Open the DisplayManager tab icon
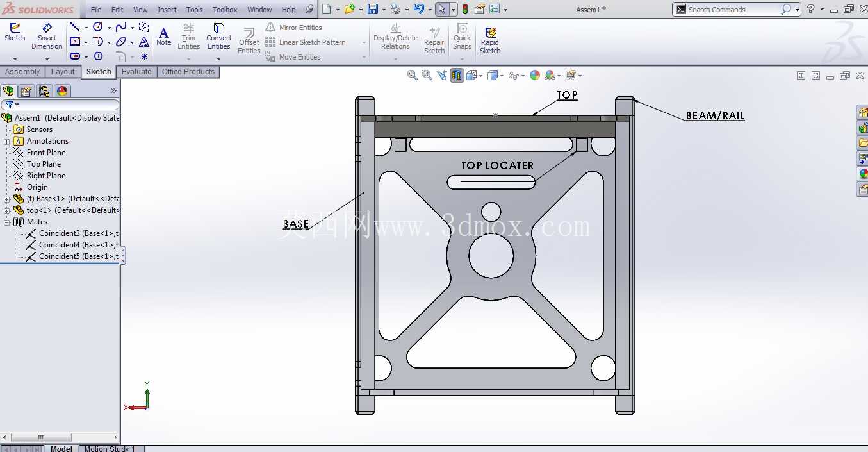 point(62,91)
